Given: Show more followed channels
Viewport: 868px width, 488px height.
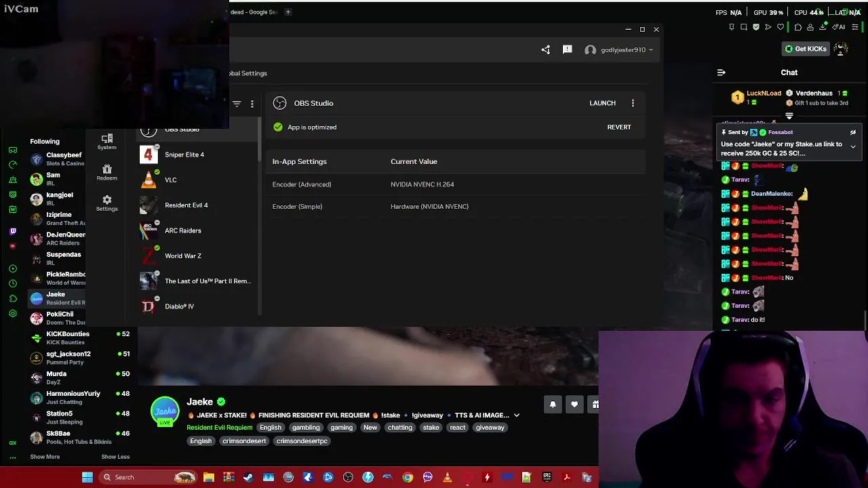Looking at the screenshot, I should pyautogui.click(x=45, y=457).
